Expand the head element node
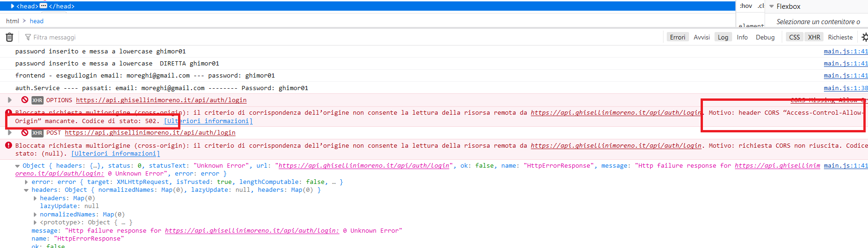This screenshot has height=248, width=868. pos(13,6)
